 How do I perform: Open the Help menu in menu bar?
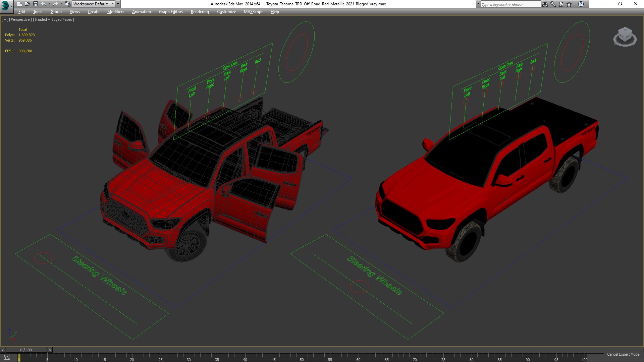point(275,12)
